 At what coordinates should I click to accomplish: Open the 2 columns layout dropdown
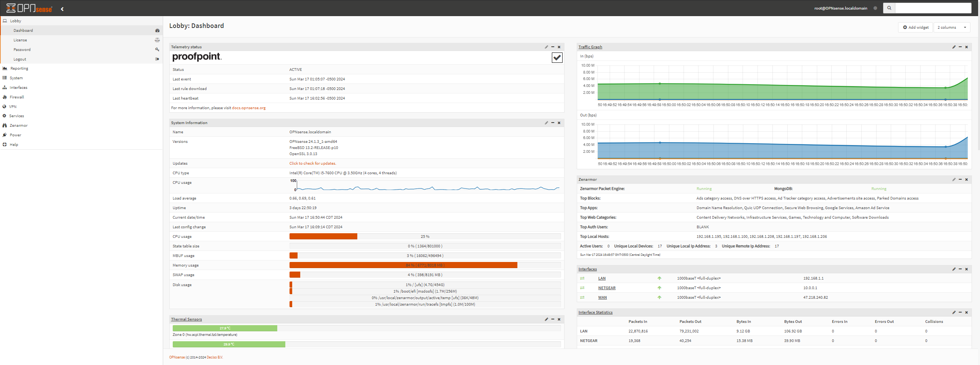point(952,28)
